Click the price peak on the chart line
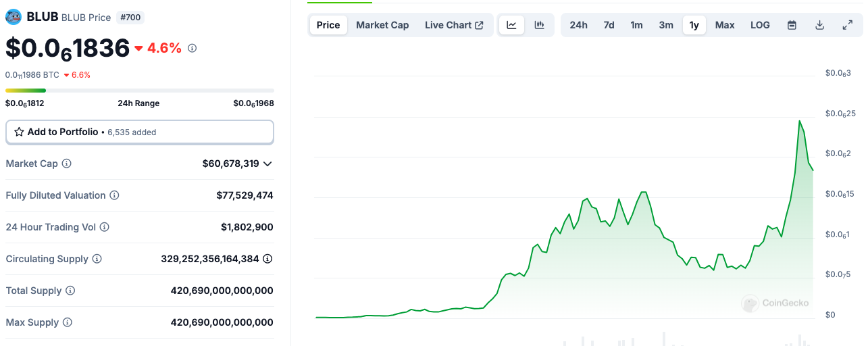This screenshot has width=868, height=346. [800, 121]
